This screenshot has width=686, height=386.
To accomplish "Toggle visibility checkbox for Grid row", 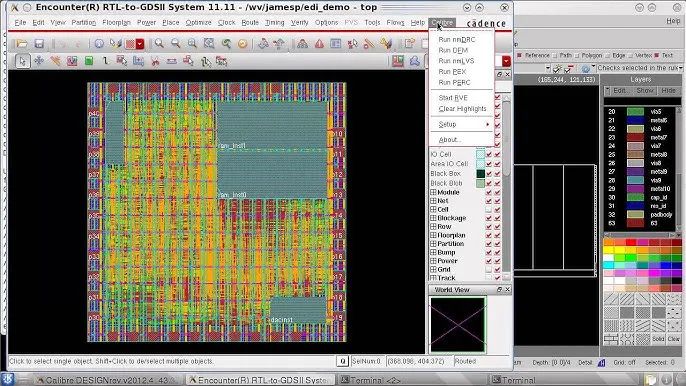I will point(488,270).
